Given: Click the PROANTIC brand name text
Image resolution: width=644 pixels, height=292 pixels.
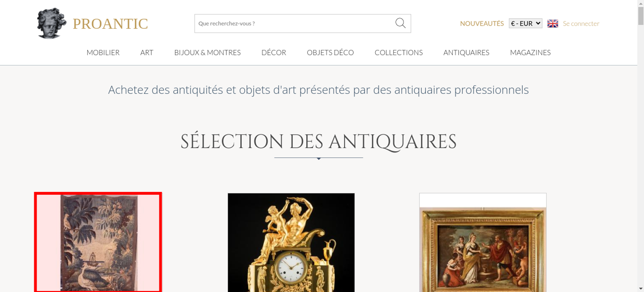Looking at the screenshot, I should coord(110,24).
